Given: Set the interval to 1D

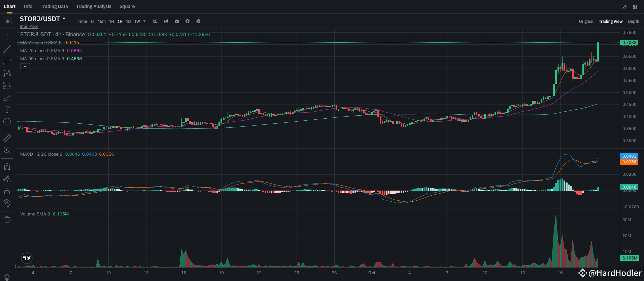Looking at the screenshot, I should pos(128,21).
